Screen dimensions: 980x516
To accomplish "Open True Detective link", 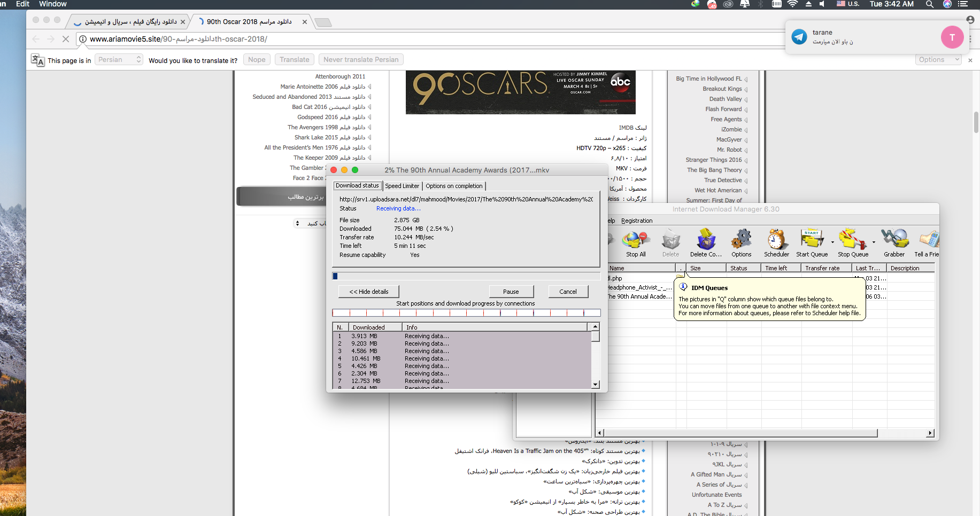I will tap(723, 180).
